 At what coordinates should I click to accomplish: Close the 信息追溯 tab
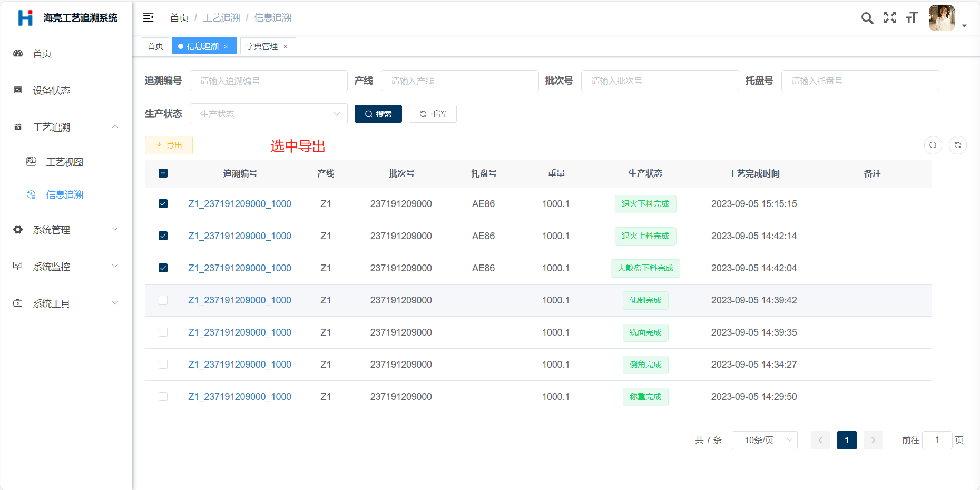226,46
